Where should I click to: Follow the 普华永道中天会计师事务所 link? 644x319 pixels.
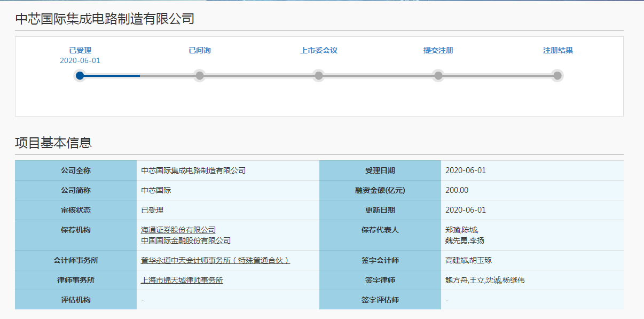pos(215,260)
